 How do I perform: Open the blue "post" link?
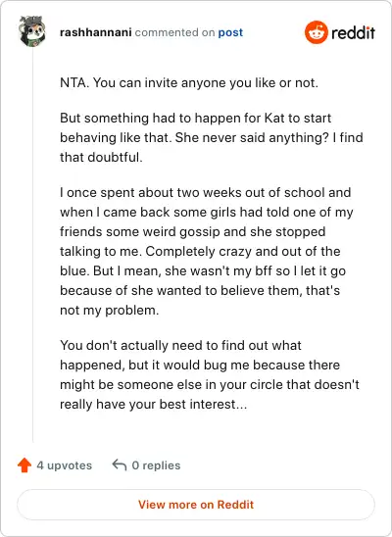[230, 32]
